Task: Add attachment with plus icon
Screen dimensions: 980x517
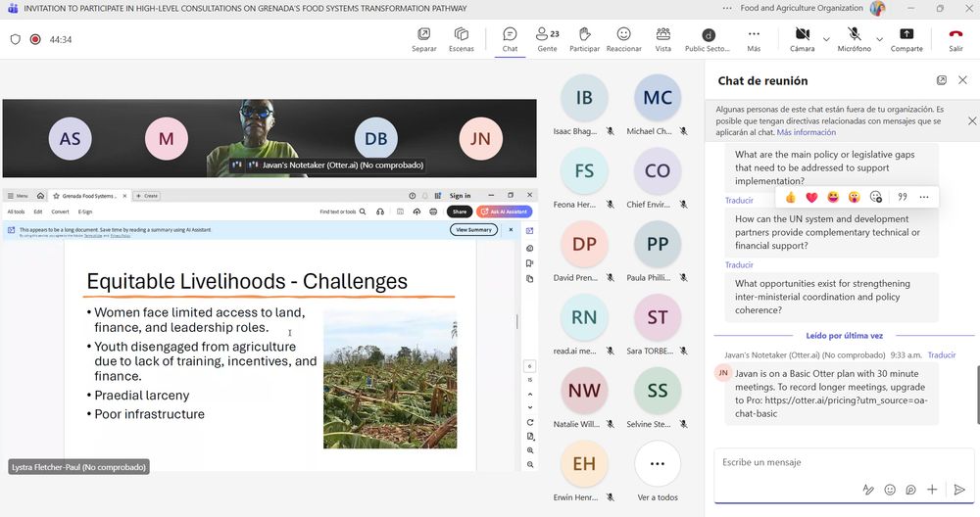Action: coord(932,490)
